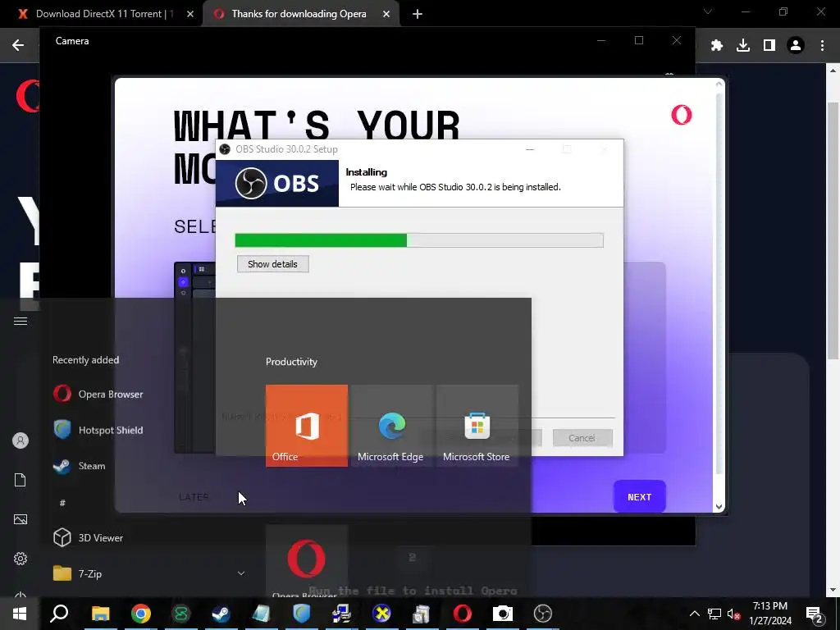Open 3D Viewer from Start menu
840x630 pixels.
pos(89,538)
